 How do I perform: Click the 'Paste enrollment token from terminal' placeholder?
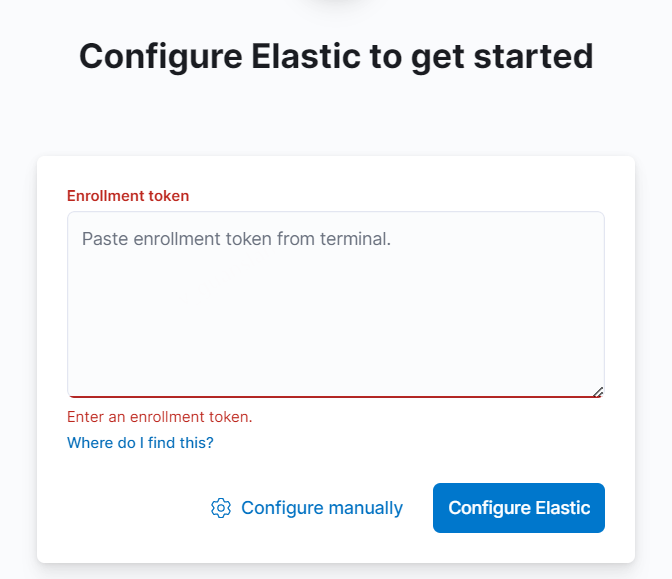click(236, 239)
